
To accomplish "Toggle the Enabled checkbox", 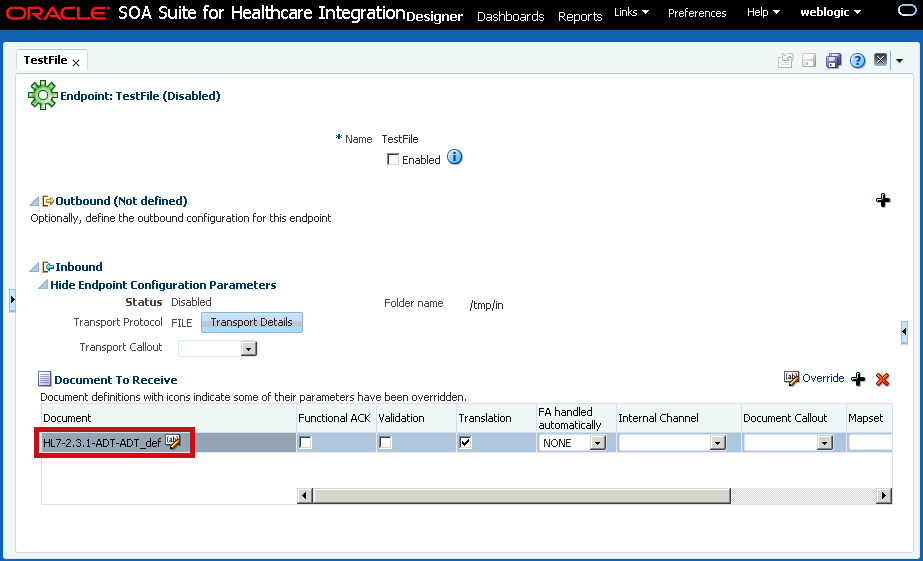I will pos(393,160).
